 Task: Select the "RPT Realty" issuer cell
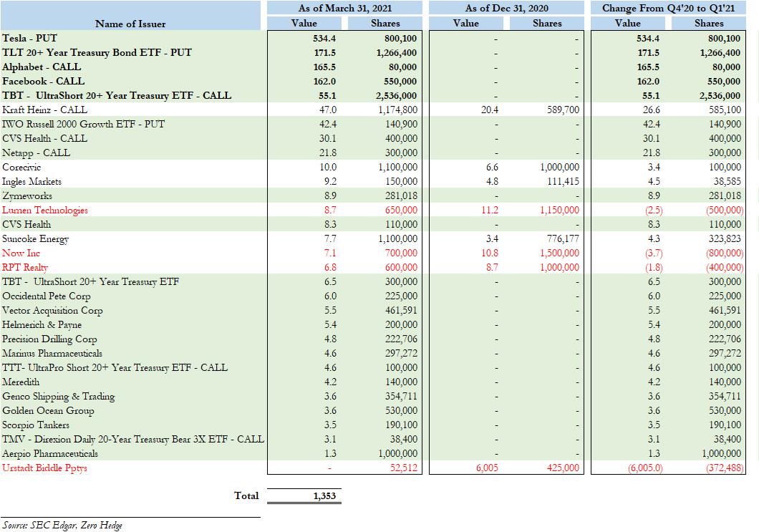point(25,267)
